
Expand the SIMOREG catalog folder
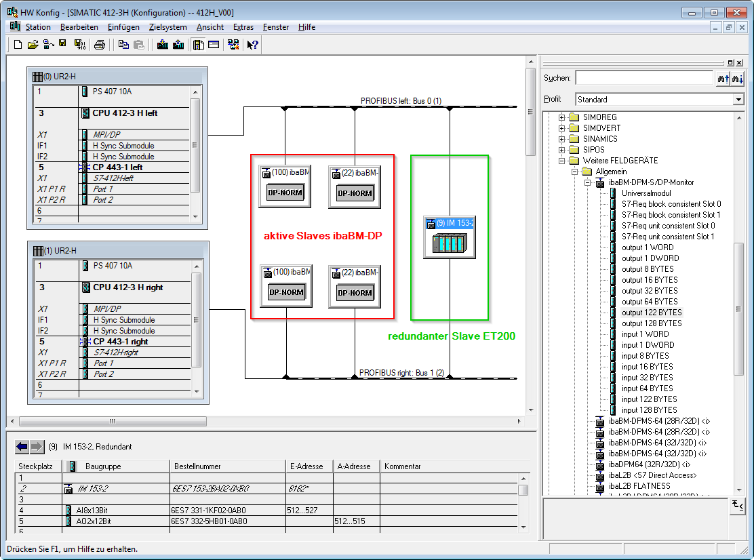(x=561, y=117)
